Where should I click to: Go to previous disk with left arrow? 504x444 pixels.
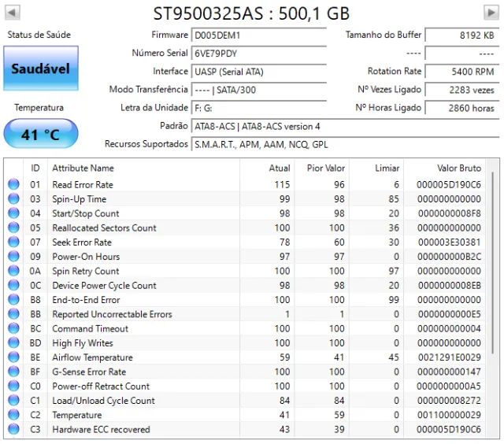point(13,13)
